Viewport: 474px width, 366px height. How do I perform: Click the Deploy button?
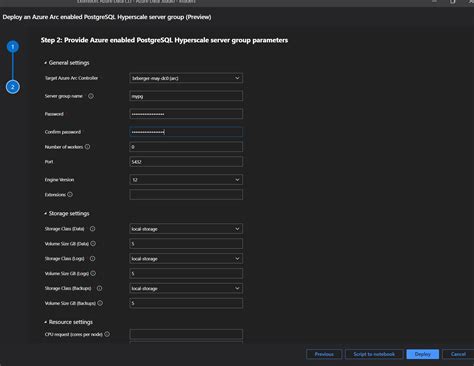(x=423, y=354)
